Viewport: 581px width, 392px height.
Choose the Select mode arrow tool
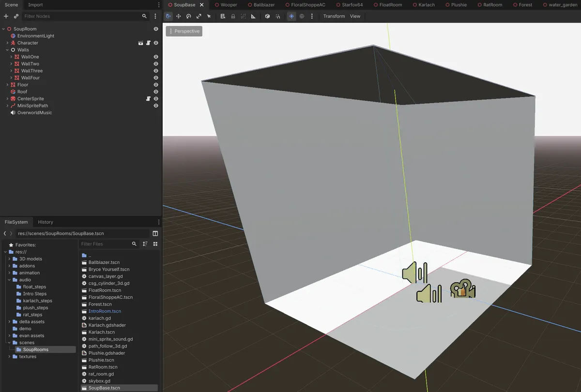coord(209,16)
